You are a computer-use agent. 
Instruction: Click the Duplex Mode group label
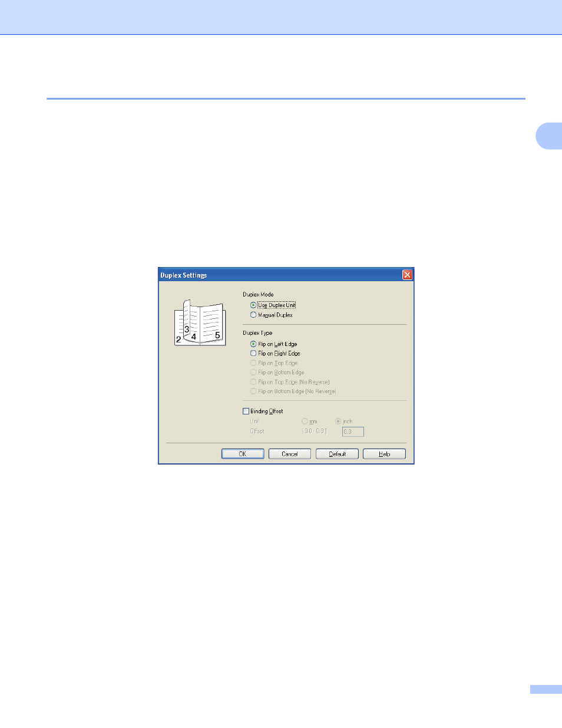pos(258,294)
